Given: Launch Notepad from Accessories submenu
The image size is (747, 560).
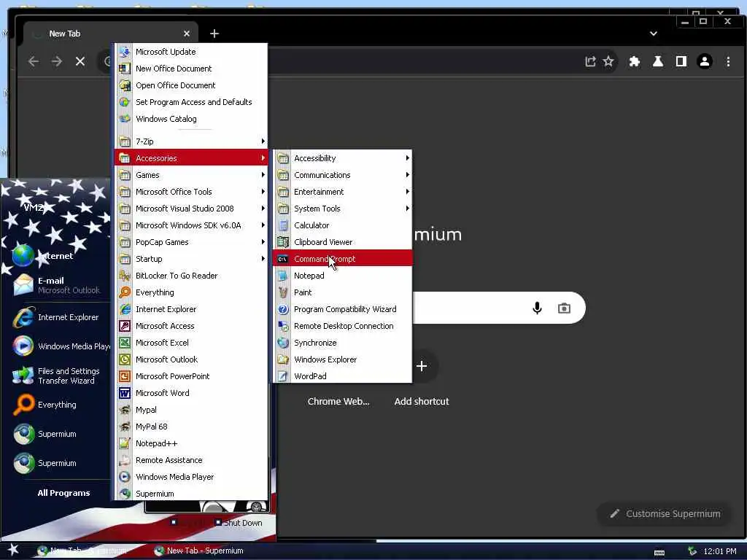Looking at the screenshot, I should (342, 275).
